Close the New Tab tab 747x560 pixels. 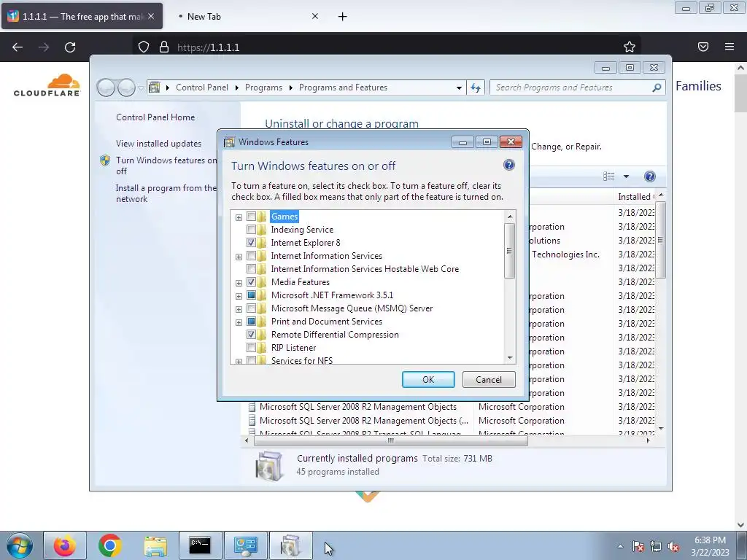point(315,16)
